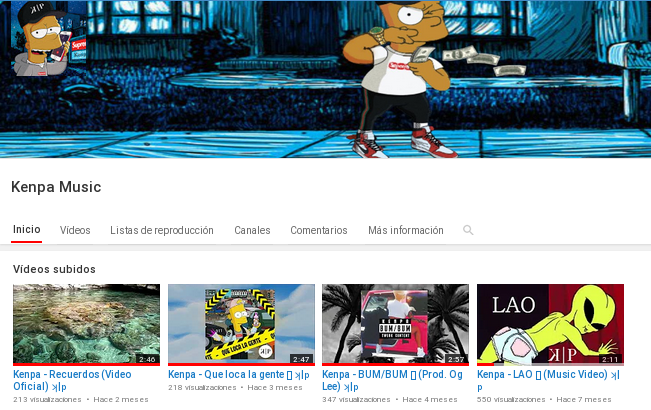The image size is (651, 410).
Task: Click the 2:47 duration badge
Action: (x=301, y=359)
